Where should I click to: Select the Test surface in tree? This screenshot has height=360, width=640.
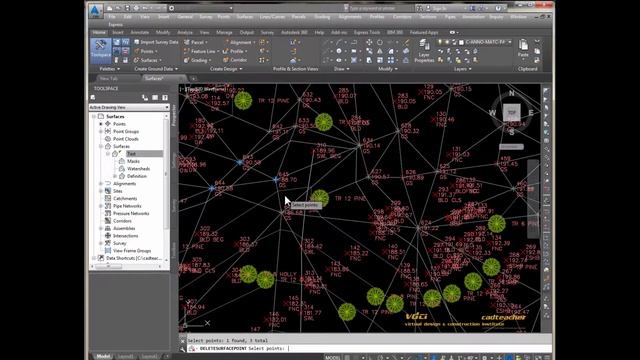(131, 154)
